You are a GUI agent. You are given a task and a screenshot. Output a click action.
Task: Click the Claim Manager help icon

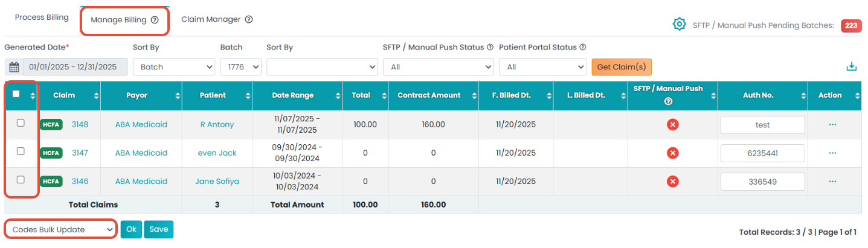(x=249, y=19)
